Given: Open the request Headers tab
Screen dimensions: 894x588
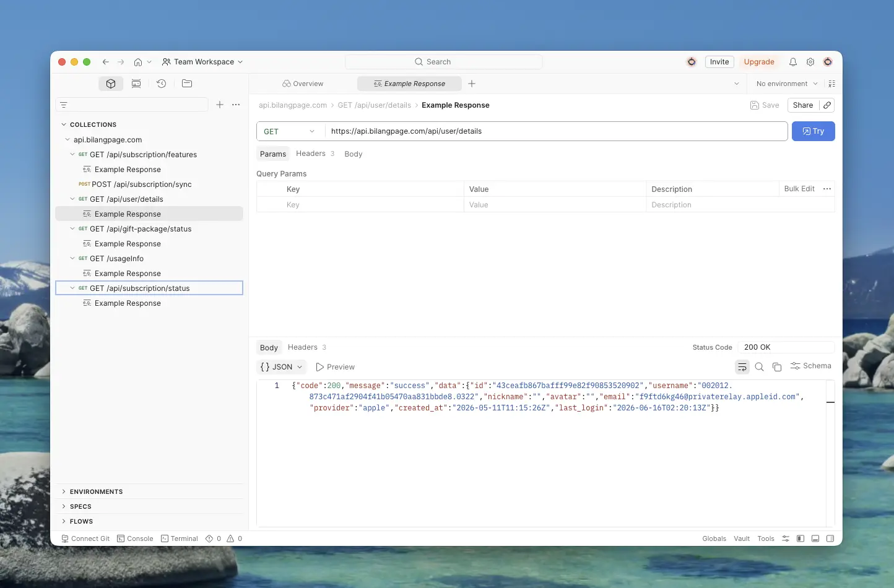Looking at the screenshot, I should [315, 153].
